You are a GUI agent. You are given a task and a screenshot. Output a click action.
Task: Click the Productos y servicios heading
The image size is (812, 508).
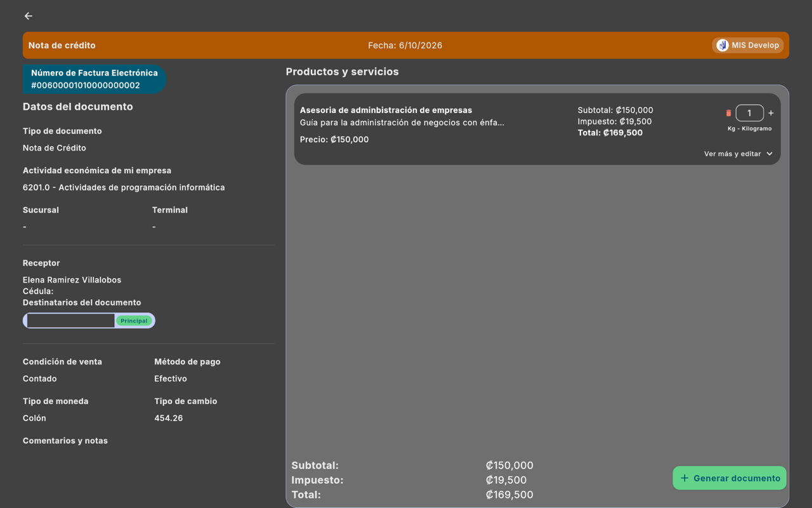(x=343, y=72)
